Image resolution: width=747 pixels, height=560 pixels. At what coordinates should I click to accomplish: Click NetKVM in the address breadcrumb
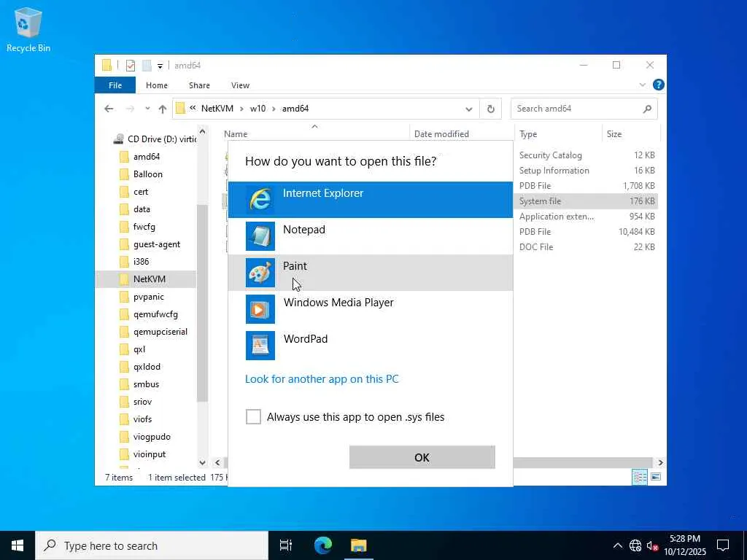(x=217, y=109)
